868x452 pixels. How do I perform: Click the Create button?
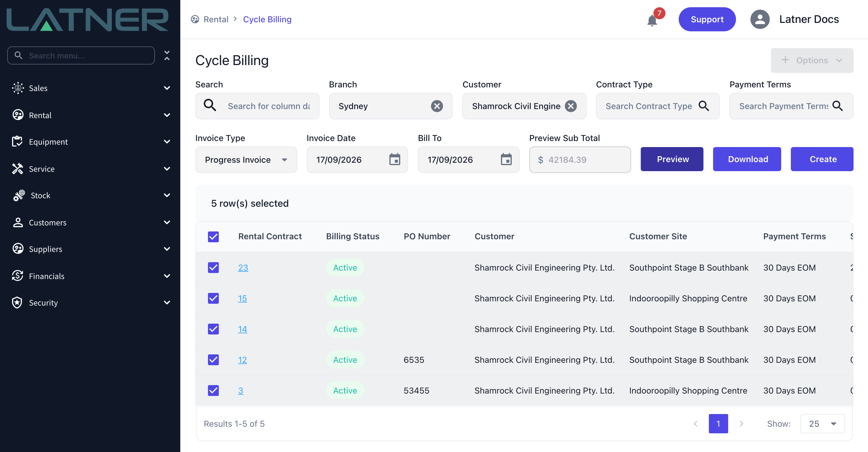(822, 159)
